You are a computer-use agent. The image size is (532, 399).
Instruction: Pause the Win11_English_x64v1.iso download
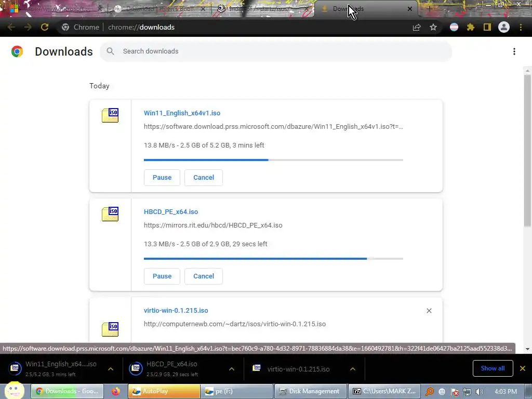click(x=162, y=178)
